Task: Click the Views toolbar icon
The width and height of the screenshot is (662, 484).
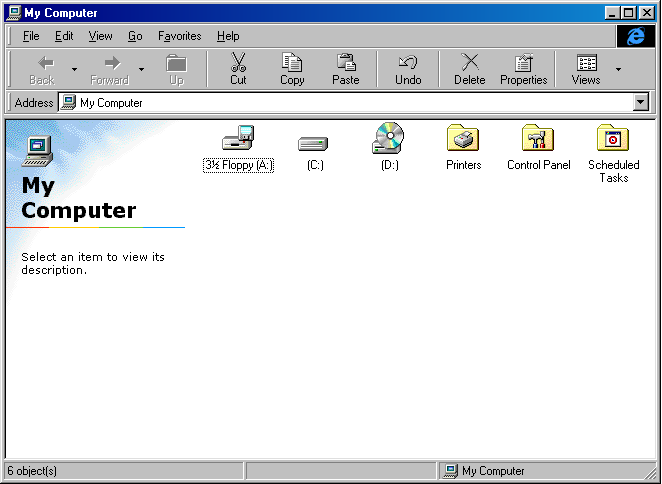Action: pyautogui.click(x=586, y=63)
